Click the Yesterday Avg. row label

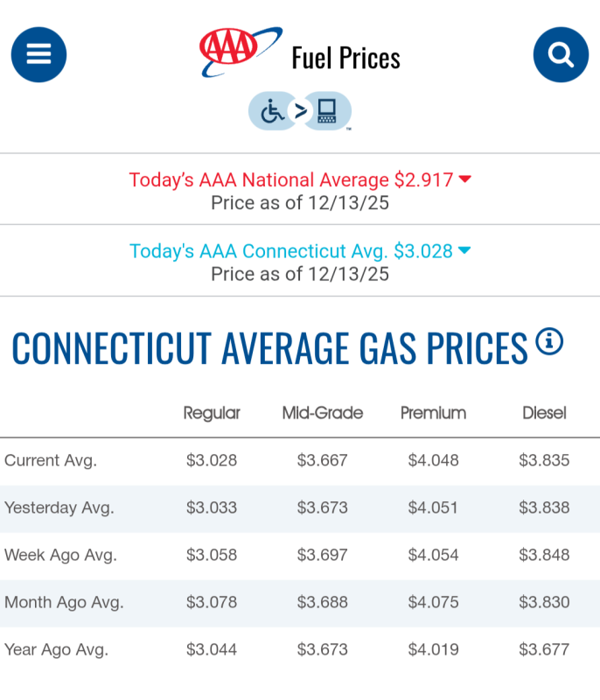coord(59,507)
